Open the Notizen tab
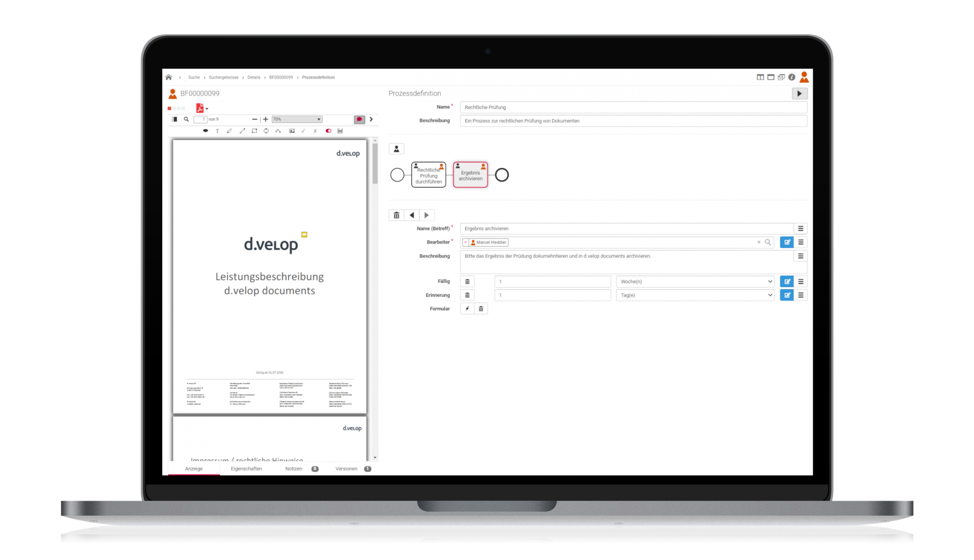 pyautogui.click(x=294, y=469)
